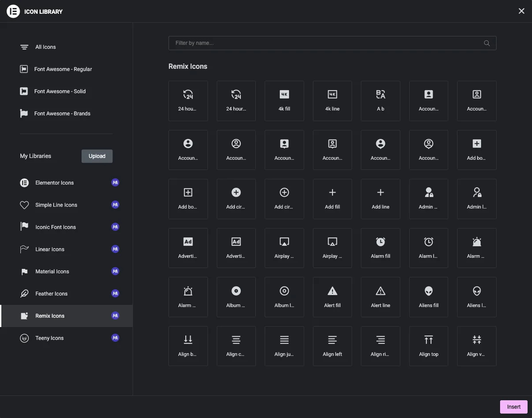Image resolution: width=532 pixels, height=418 pixels.
Task: Choose the A b translate icon
Action: click(380, 101)
